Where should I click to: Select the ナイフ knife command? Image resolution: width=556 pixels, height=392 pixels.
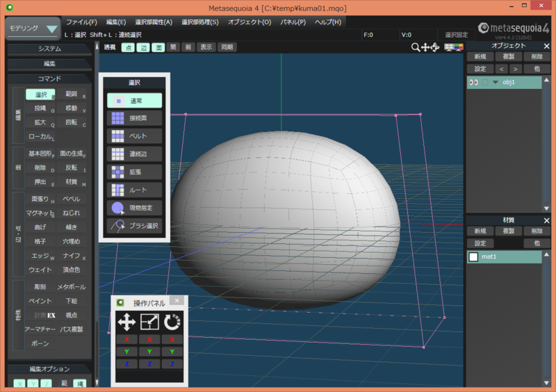click(x=72, y=256)
